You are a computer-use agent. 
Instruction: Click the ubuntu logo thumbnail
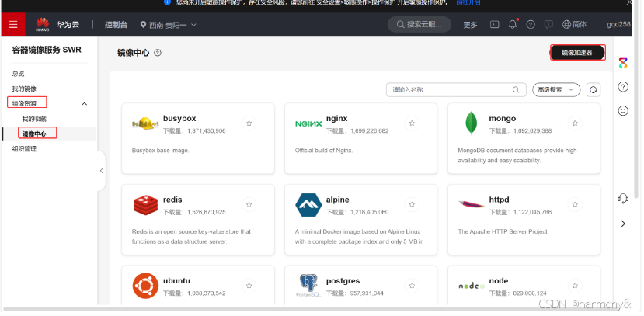[145, 286]
